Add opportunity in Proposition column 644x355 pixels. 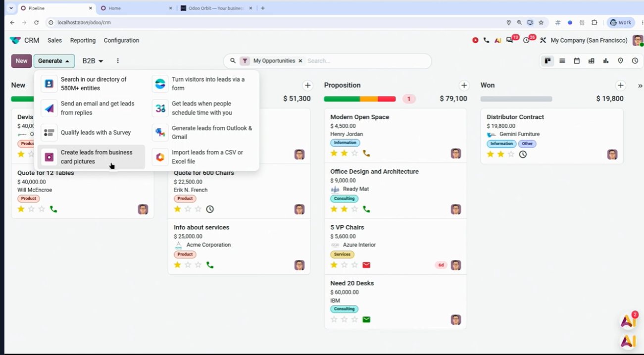point(464,86)
